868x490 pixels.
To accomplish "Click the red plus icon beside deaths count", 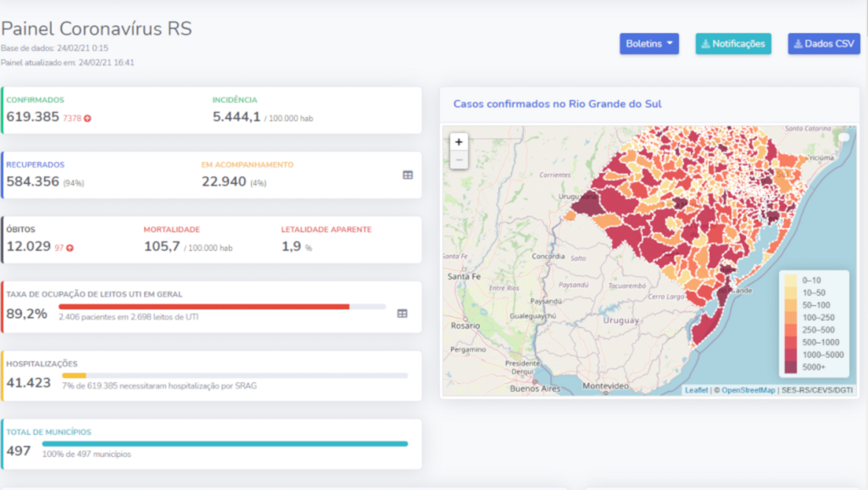I will pos(70,248).
